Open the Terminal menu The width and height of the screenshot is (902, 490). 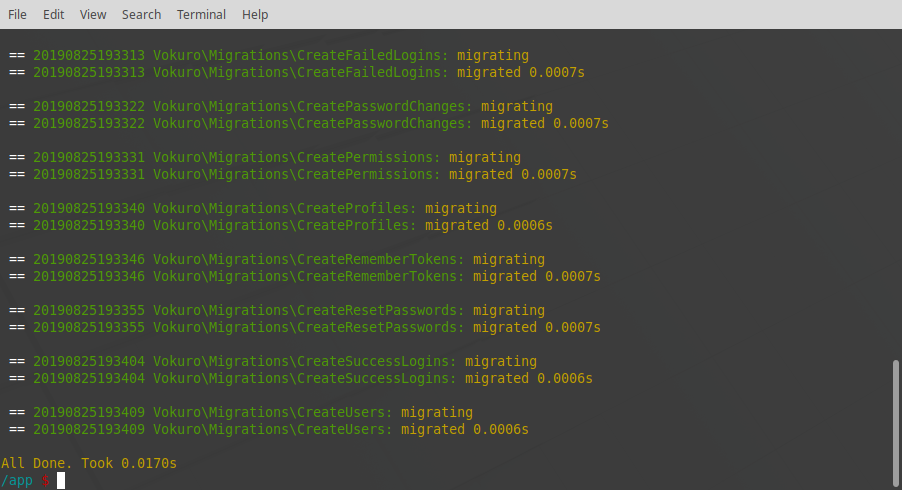pyautogui.click(x=201, y=15)
